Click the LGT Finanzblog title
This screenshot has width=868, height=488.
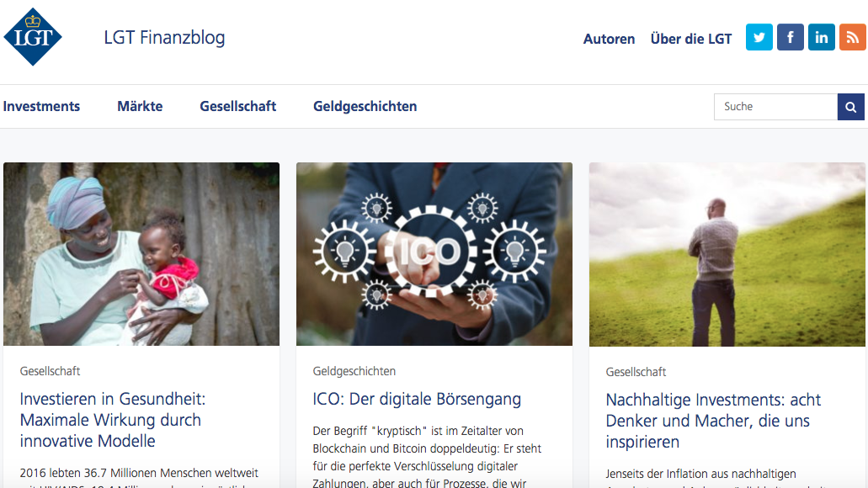coord(164,38)
